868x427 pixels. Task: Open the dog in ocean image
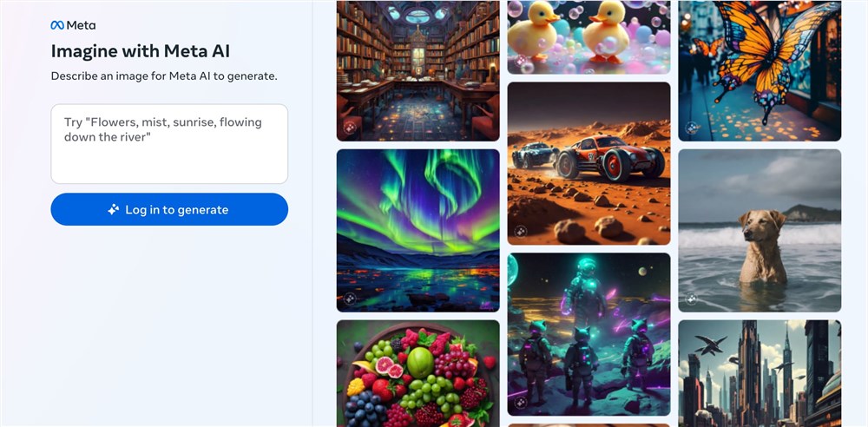pos(759,230)
